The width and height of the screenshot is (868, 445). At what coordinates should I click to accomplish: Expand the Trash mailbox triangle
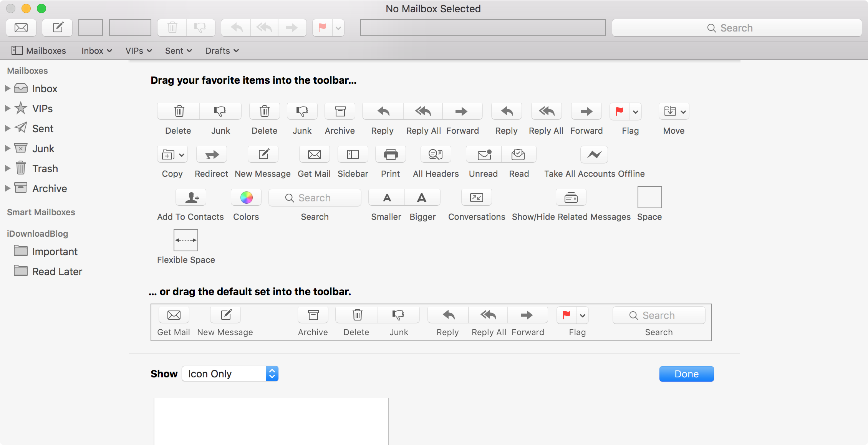(7, 168)
